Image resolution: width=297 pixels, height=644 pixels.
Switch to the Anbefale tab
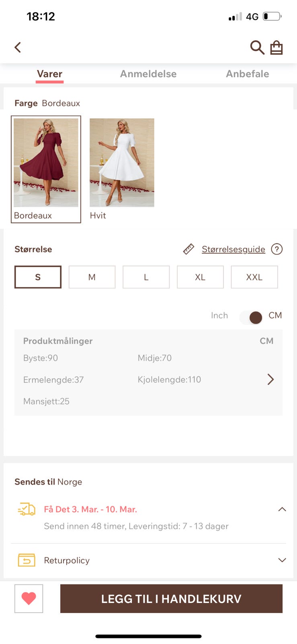[248, 74]
